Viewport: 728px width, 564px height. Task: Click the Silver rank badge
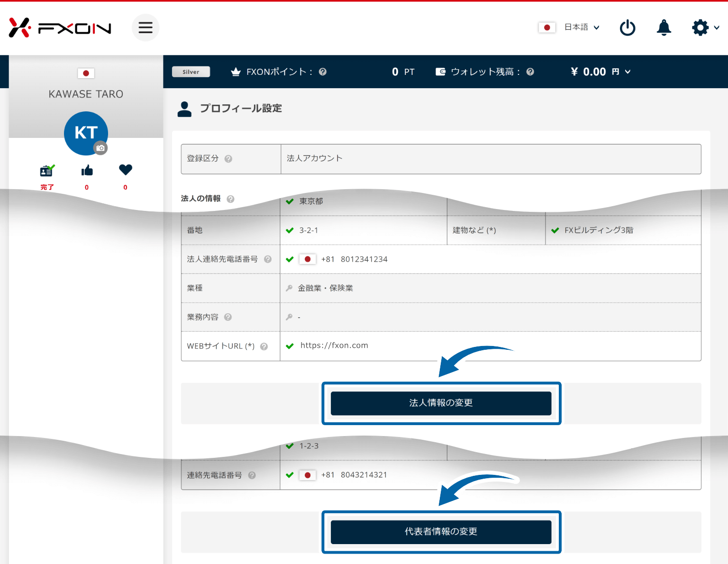pyautogui.click(x=191, y=72)
